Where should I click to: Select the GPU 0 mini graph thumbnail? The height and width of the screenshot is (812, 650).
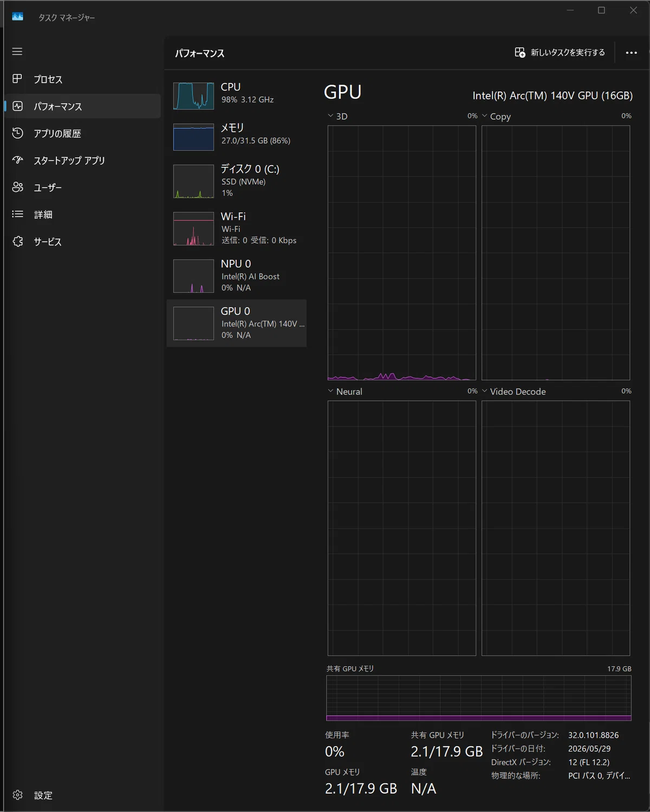click(x=193, y=324)
